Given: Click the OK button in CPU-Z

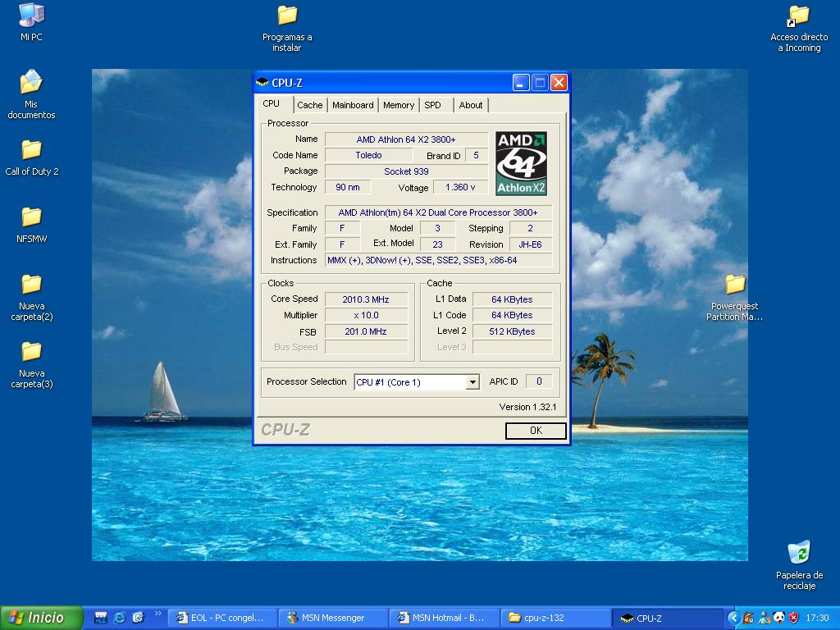Looking at the screenshot, I should coord(536,430).
